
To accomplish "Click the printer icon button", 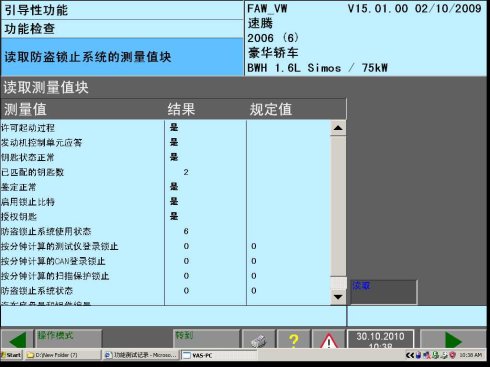I will point(259,339).
